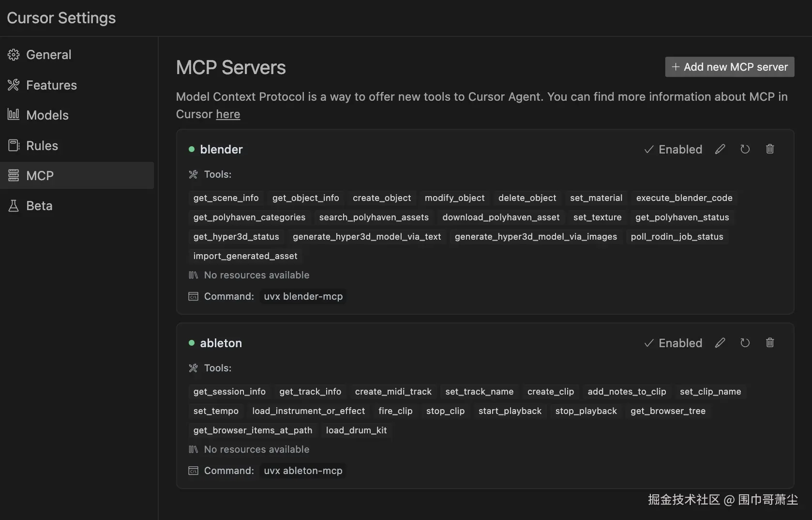This screenshot has height=520, width=812.
Task: Disable the blender server Enabled toggle
Action: 673,149
